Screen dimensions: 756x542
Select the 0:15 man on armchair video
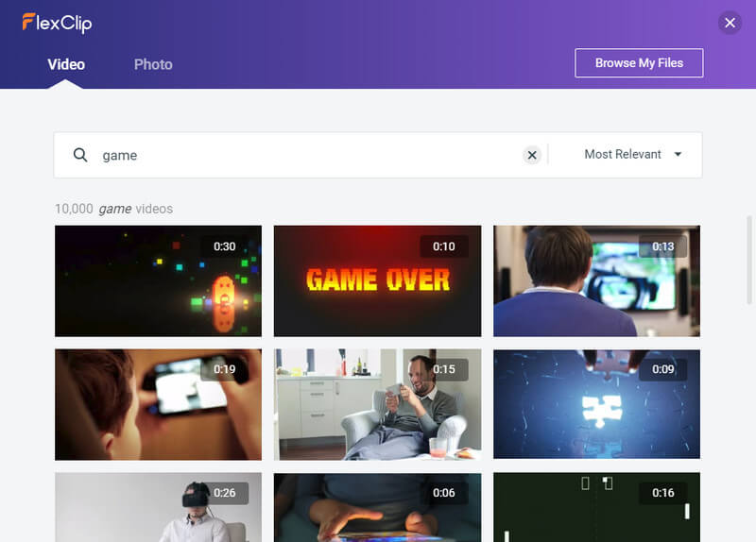pos(377,404)
